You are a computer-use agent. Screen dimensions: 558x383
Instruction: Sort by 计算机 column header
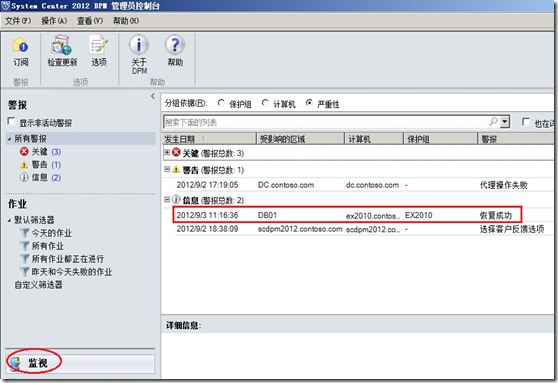[374, 139]
